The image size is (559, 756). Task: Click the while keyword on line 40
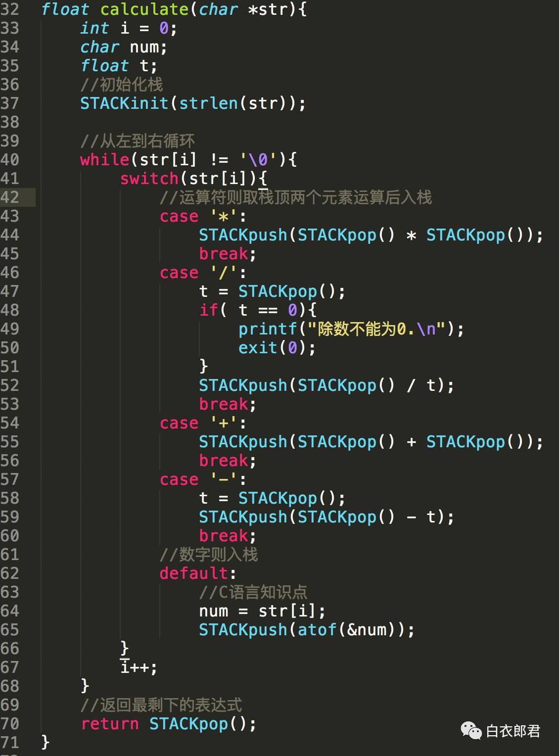pos(104,160)
